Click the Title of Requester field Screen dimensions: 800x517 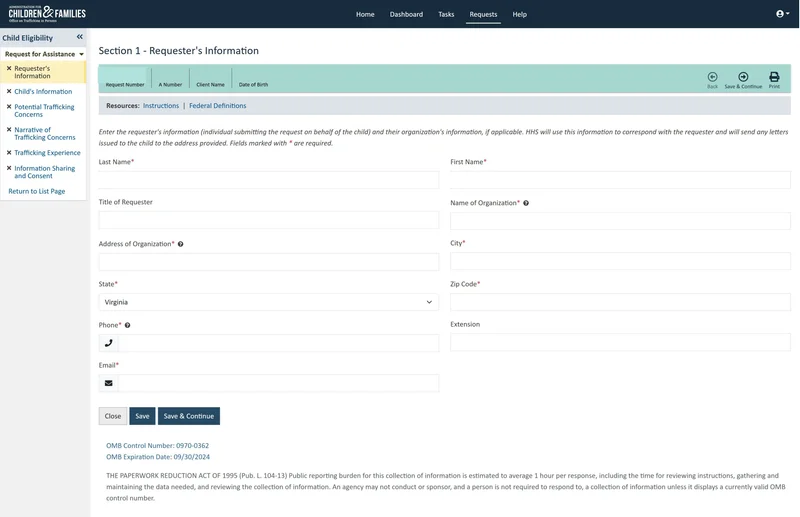(x=269, y=220)
